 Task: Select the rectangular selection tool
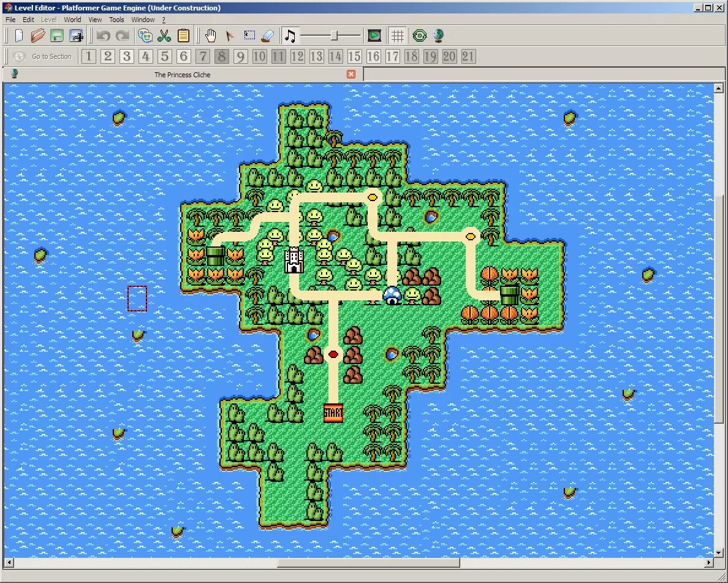(x=249, y=36)
